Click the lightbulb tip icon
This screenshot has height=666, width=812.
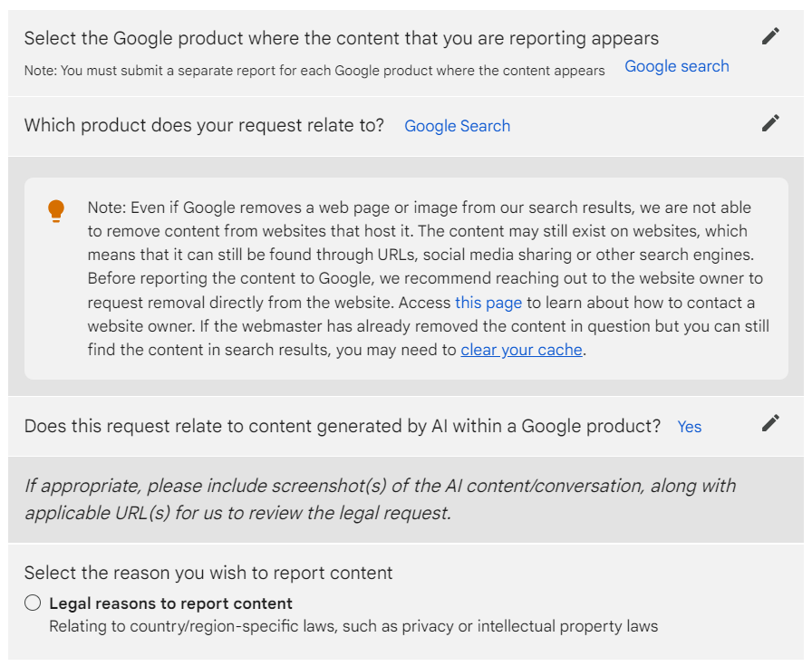[56, 210]
